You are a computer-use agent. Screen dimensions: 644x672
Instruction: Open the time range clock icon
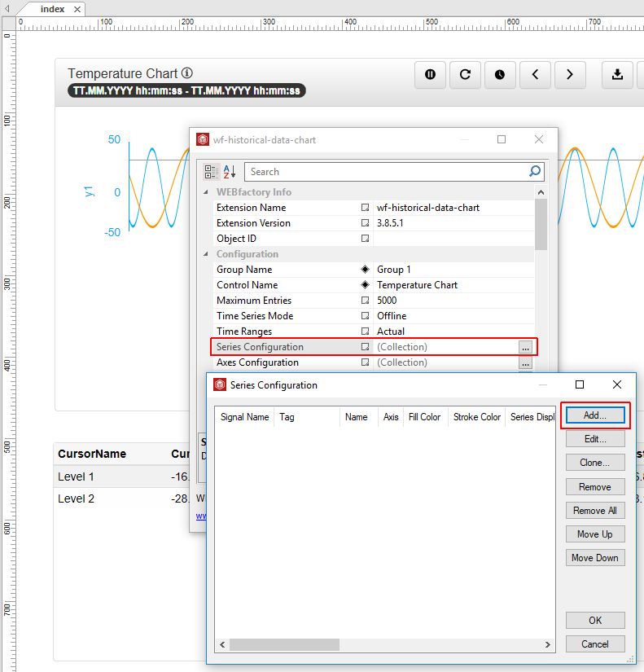500,75
